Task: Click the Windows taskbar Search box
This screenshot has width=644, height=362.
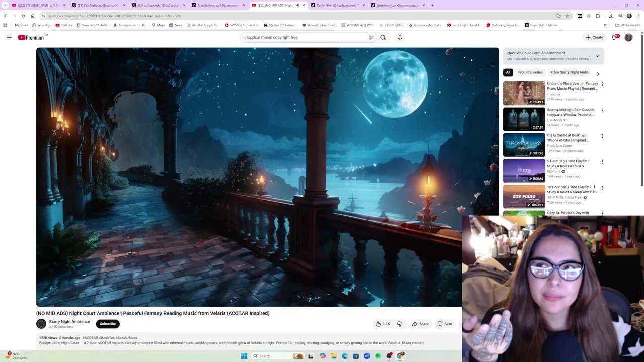Action: click(277, 356)
